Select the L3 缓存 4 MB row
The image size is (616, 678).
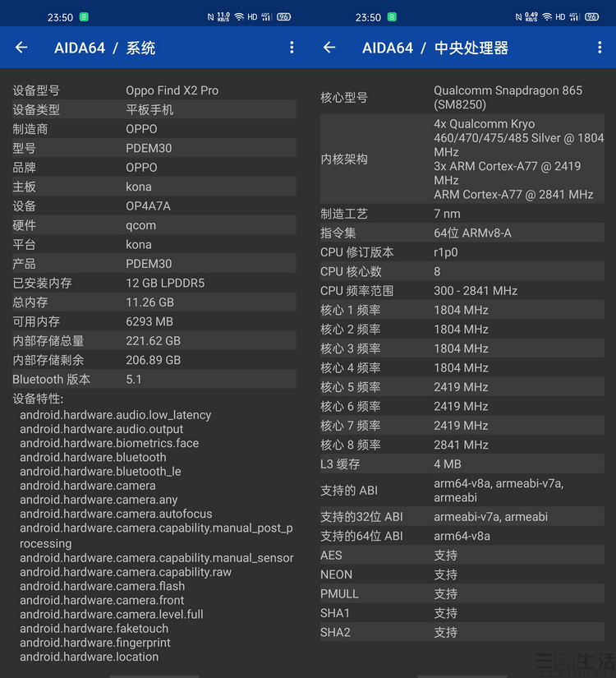462,464
